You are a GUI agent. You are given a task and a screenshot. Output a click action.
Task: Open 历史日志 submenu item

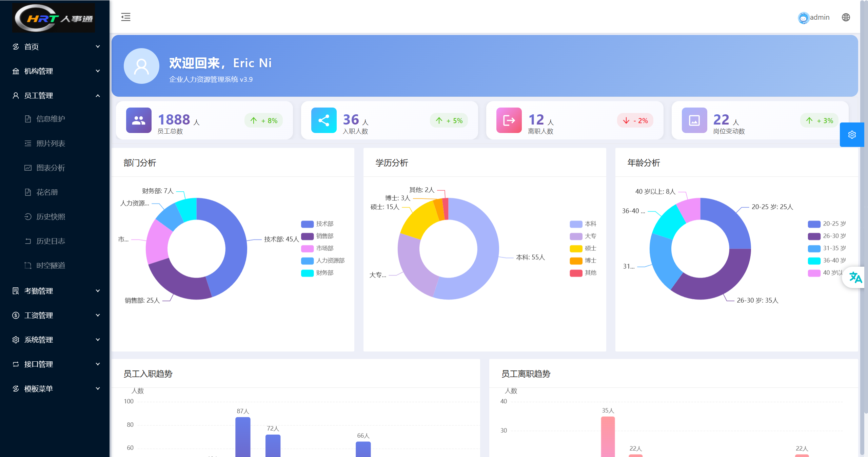tap(55, 241)
